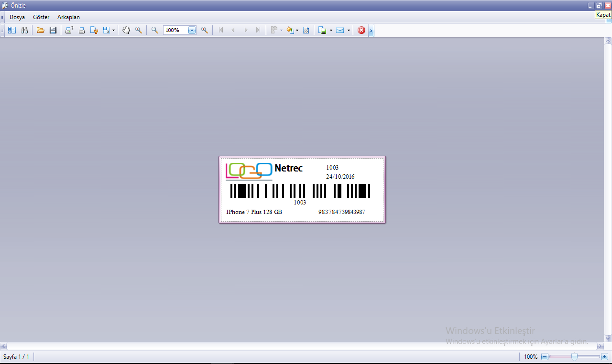Zoom out with the minus magnifier

(155, 30)
